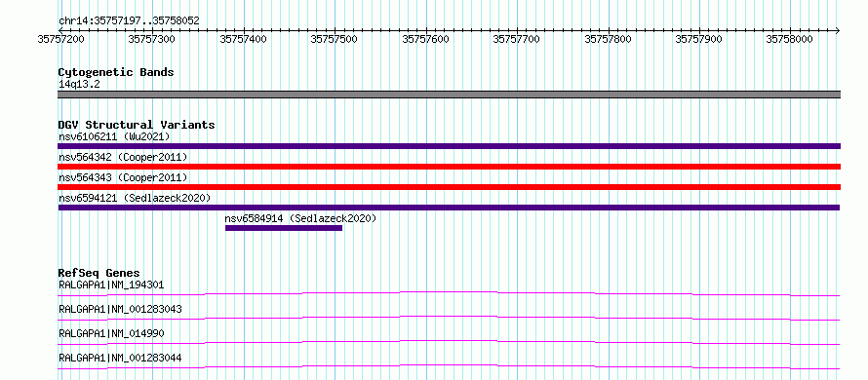Click ruler position 35757800
This screenshot has height=380, width=868.
coord(608,39)
